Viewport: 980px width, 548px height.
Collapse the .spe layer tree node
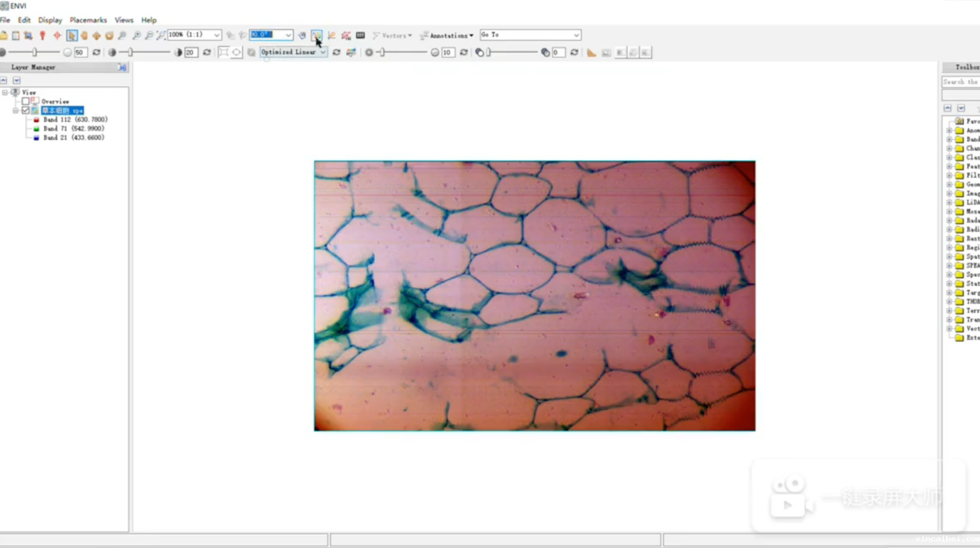coord(16,110)
